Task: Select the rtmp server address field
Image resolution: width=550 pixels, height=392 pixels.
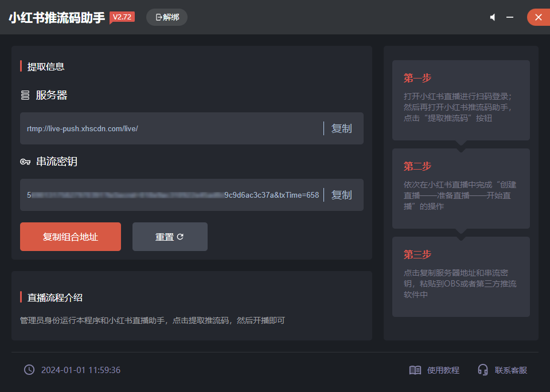Action: point(172,128)
